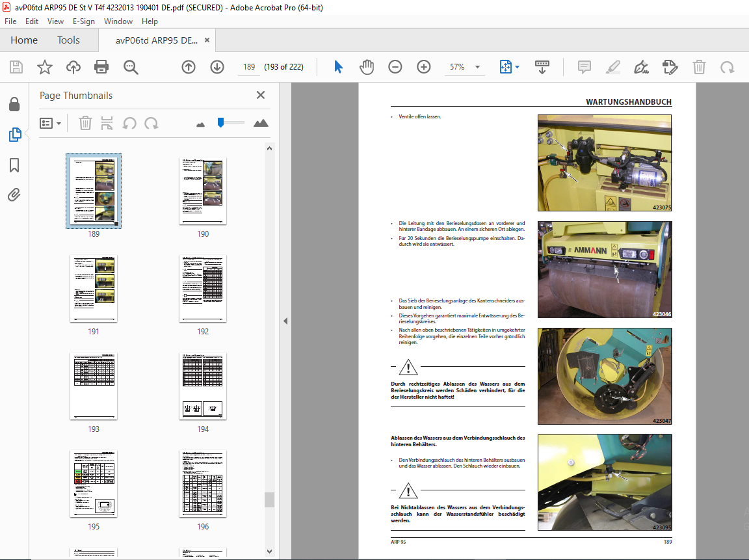
Task: Click the thumbnails scrollbar handle
Action: pyautogui.click(x=269, y=500)
